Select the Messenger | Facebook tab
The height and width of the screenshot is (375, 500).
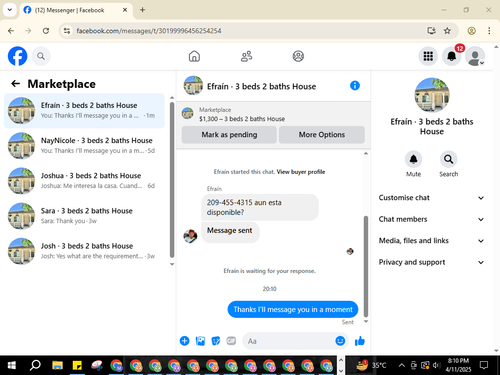coord(76,10)
